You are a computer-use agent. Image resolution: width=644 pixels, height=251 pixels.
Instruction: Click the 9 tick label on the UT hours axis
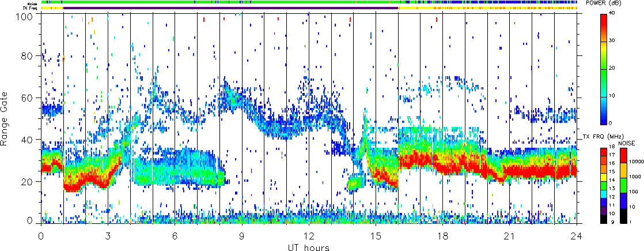tap(242, 237)
